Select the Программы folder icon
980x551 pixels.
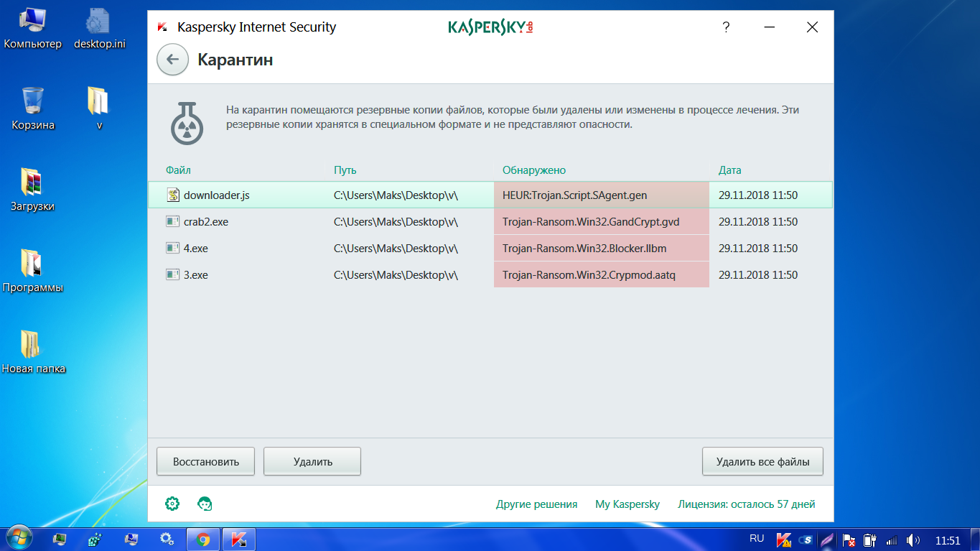point(32,272)
